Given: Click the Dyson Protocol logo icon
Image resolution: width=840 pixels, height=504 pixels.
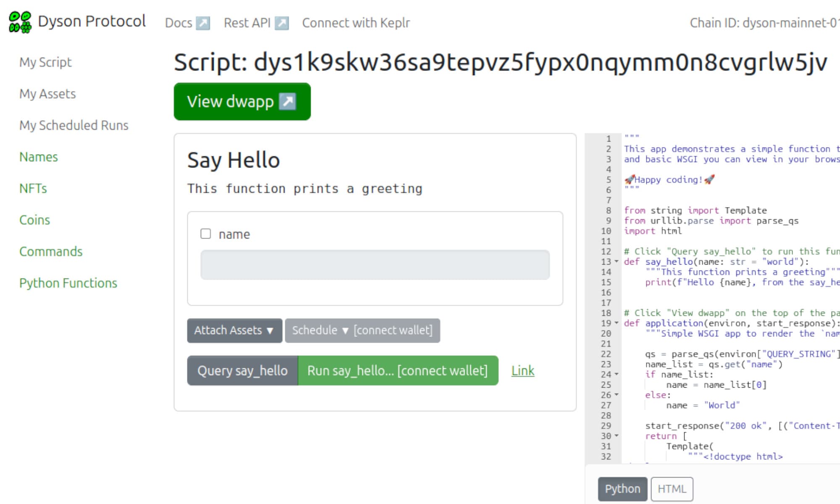Looking at the screenshot, I should pyautogui.click(x=20, y=22).
